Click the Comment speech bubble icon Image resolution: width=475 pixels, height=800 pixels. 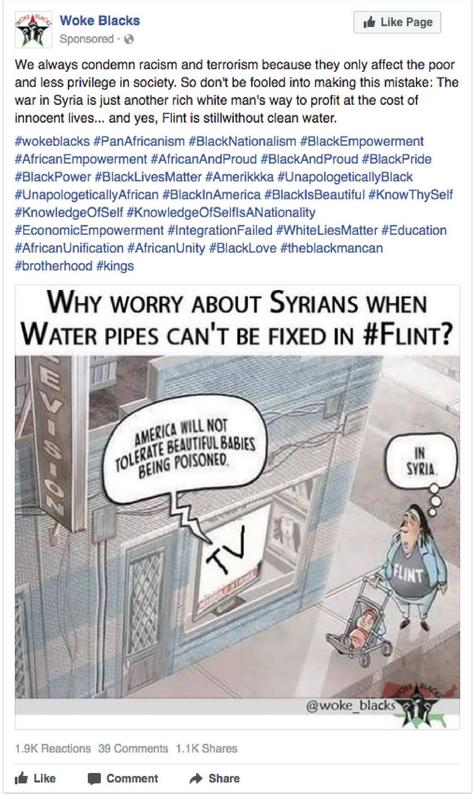pos(94,779)
